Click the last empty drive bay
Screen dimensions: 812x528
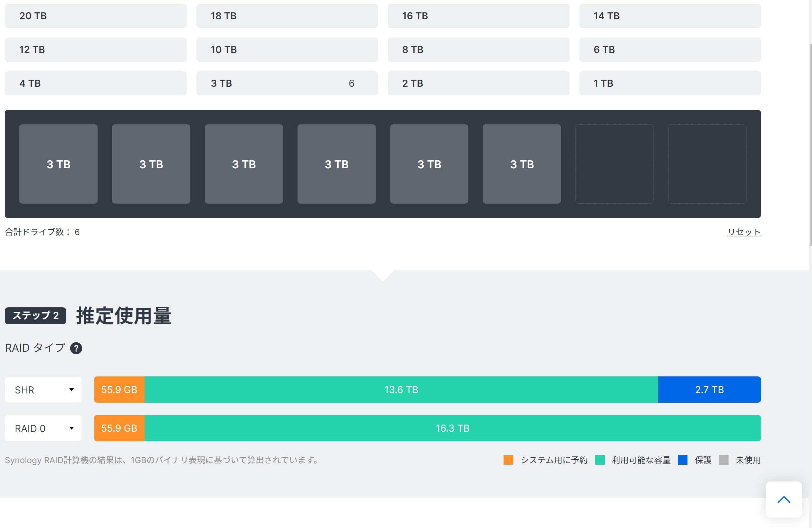pos(707,164)
